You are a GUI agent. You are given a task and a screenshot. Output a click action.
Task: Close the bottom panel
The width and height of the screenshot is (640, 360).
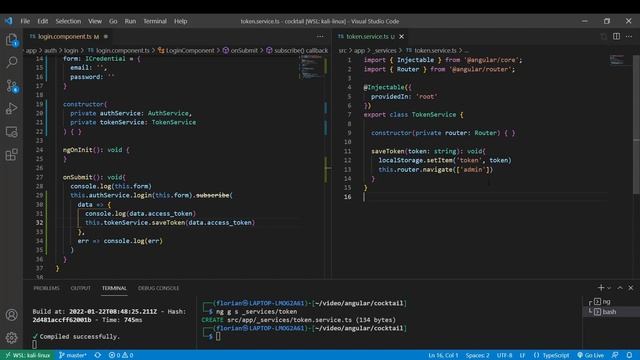(x=631, y=288)
